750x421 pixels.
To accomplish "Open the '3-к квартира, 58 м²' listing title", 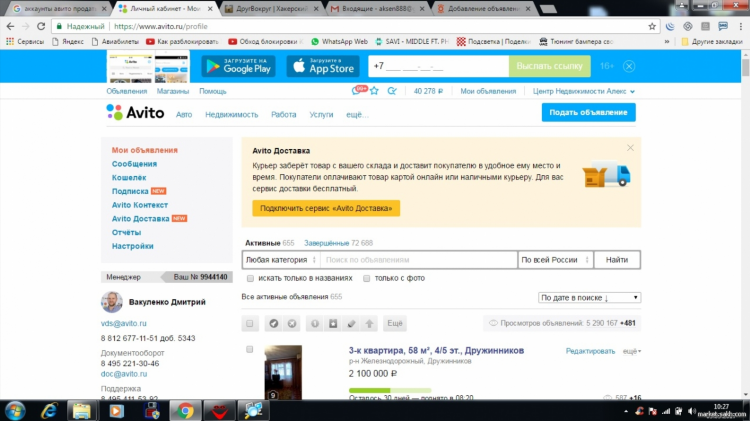I will click(436, 351).
